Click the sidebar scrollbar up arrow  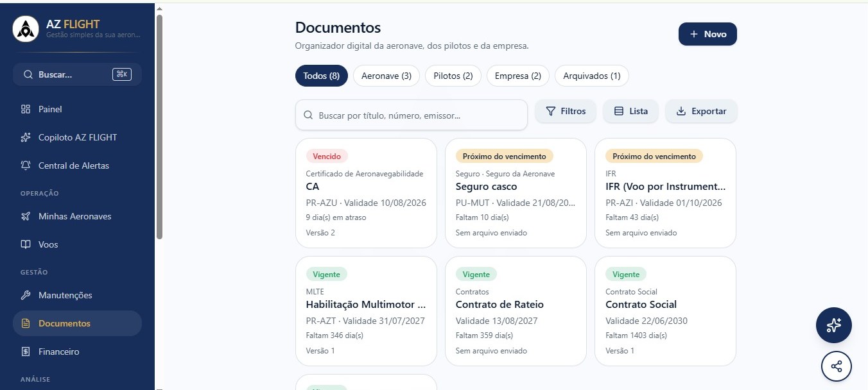pos(159,8)
